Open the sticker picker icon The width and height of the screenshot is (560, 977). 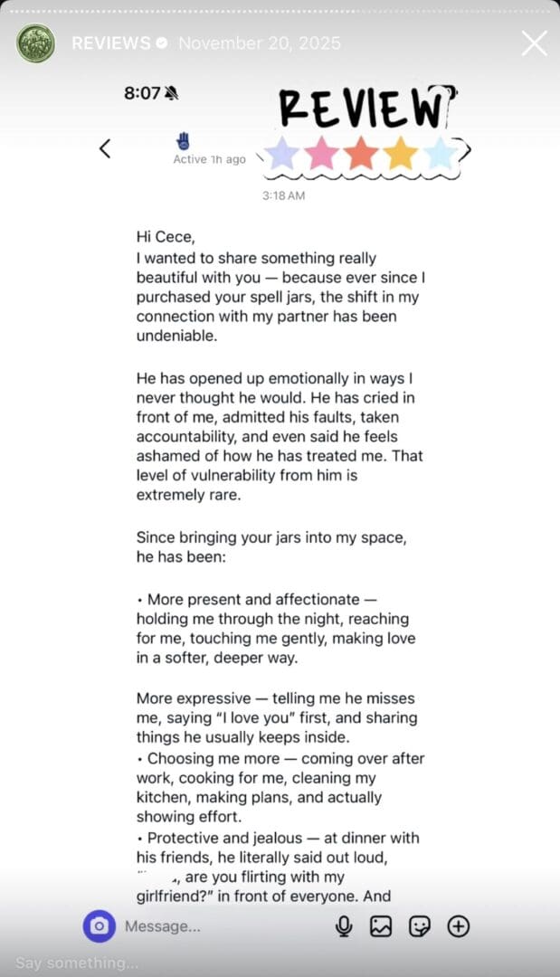click(x=420, y=925)
